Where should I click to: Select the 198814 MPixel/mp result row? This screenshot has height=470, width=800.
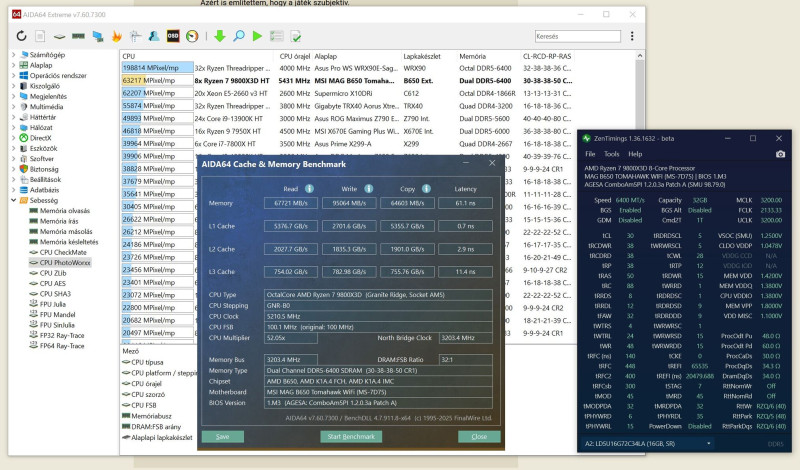[x=346, y=68]
